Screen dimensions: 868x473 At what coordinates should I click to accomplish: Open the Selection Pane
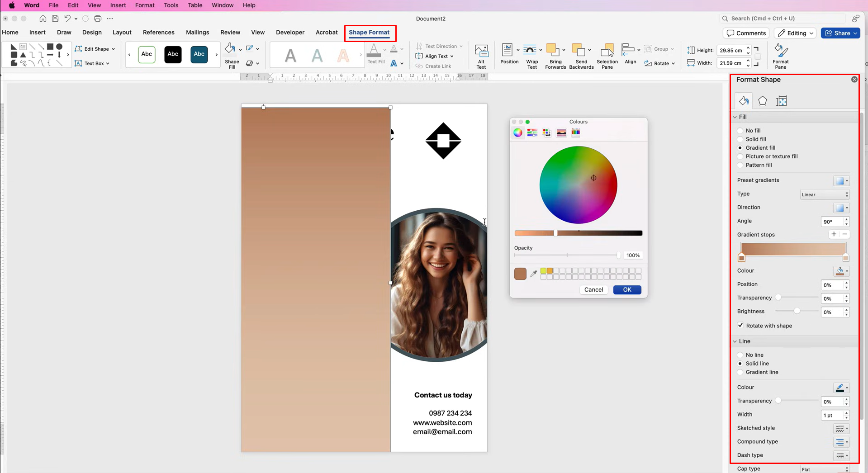coord(607,54)
